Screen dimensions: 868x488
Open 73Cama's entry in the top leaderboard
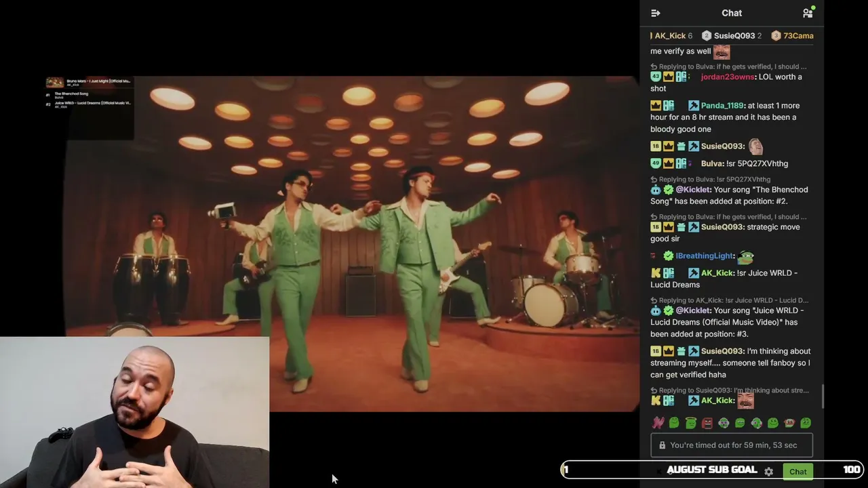(x=793, y=36)
